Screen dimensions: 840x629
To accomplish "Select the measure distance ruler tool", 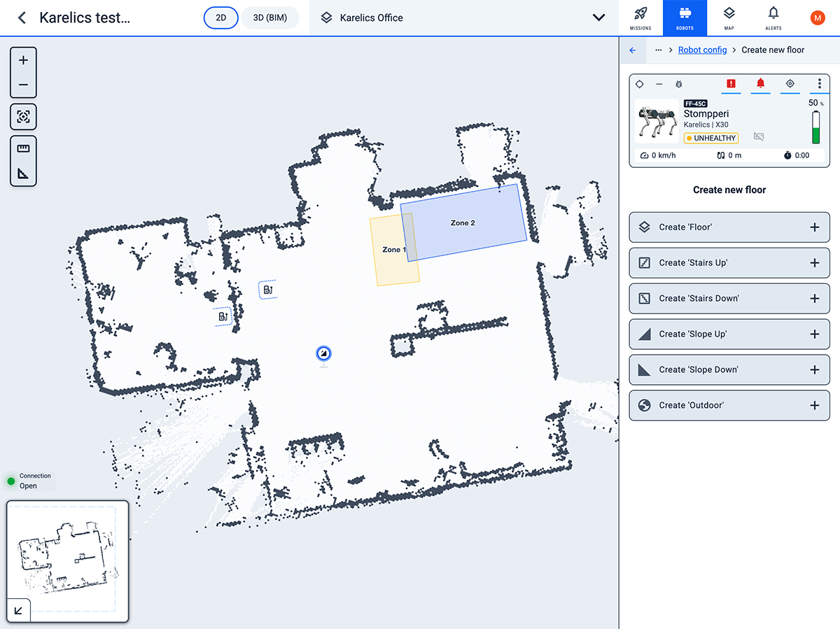I will tap(23, 148).
